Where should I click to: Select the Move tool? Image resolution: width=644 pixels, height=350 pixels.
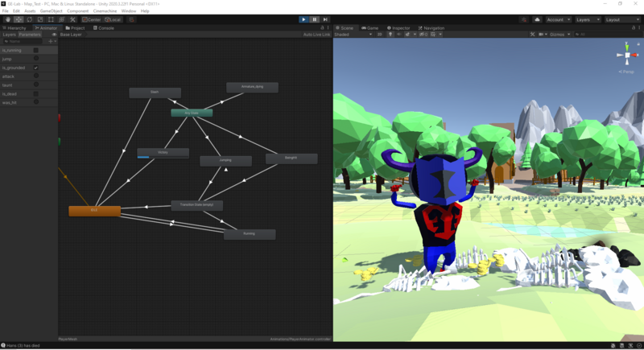click(x=19, y=19)
